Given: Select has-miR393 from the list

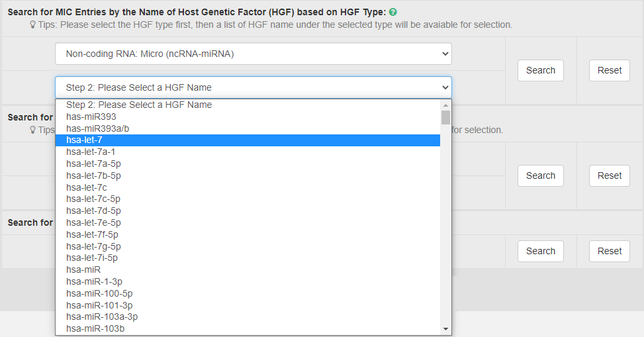Looking at the screenshot, I should point(91,117).
